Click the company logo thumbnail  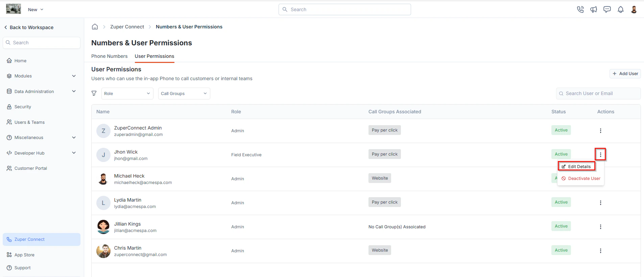14,9
